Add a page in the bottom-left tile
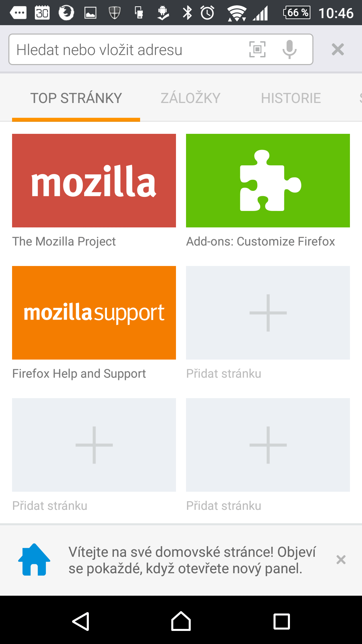The width and height of the screenshot is (362, 644). click(x=94, y=445)
